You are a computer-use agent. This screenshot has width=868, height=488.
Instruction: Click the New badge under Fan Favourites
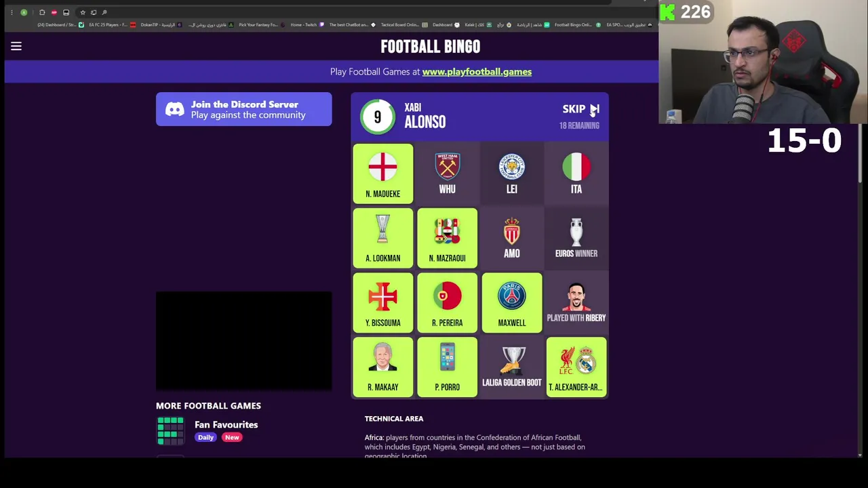coord(232,437)
